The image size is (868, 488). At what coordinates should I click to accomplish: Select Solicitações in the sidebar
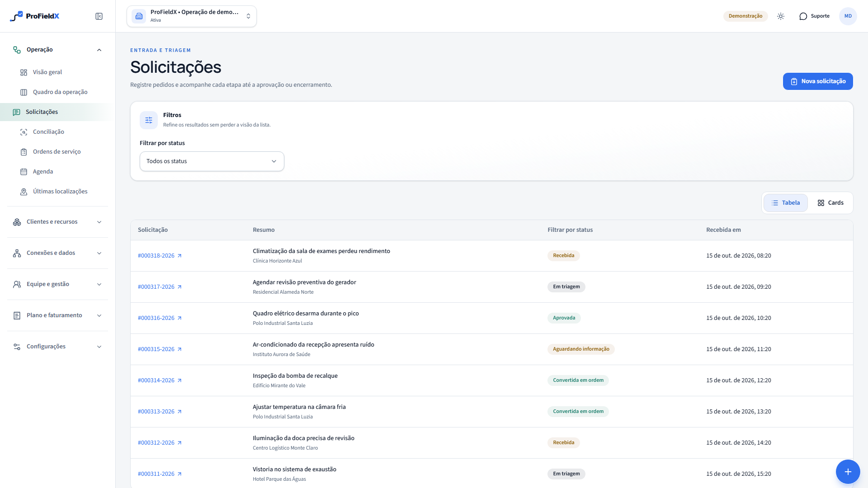[55, 112]
